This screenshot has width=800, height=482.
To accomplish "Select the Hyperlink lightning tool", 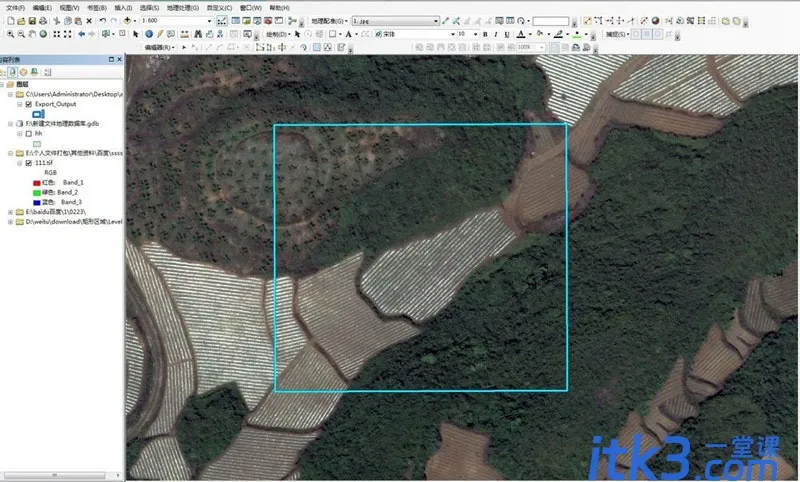I will [x=160, y=34].
